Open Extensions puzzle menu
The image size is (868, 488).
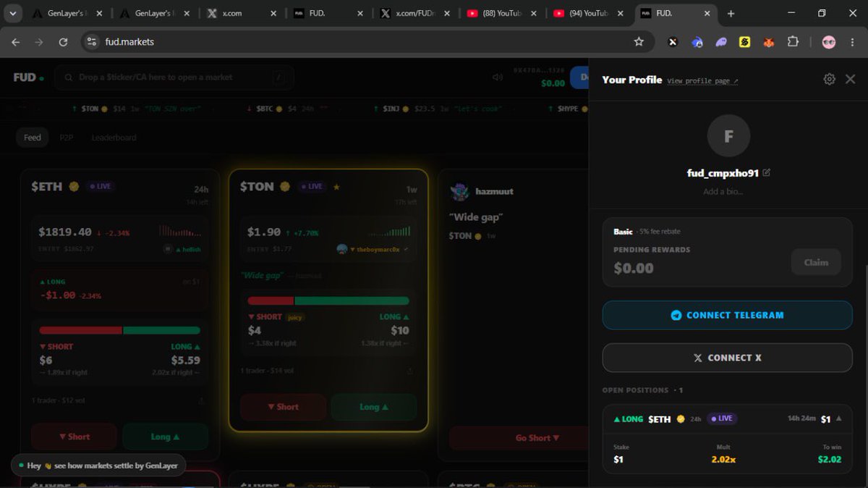[793, 42]
